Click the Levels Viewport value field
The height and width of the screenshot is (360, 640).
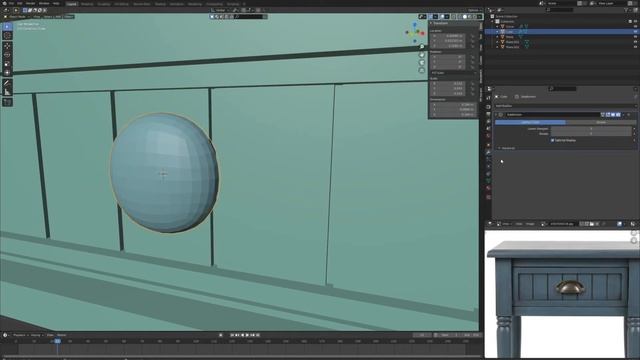(591, 129)
